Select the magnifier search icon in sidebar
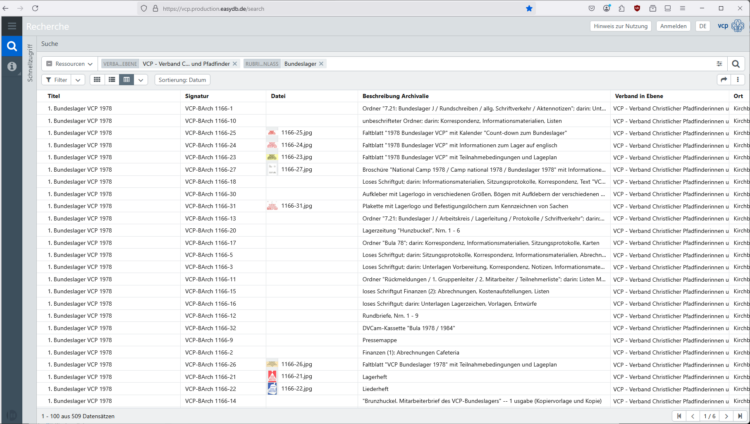The height and width of the screenshot is (424, 750). [11, 46]
